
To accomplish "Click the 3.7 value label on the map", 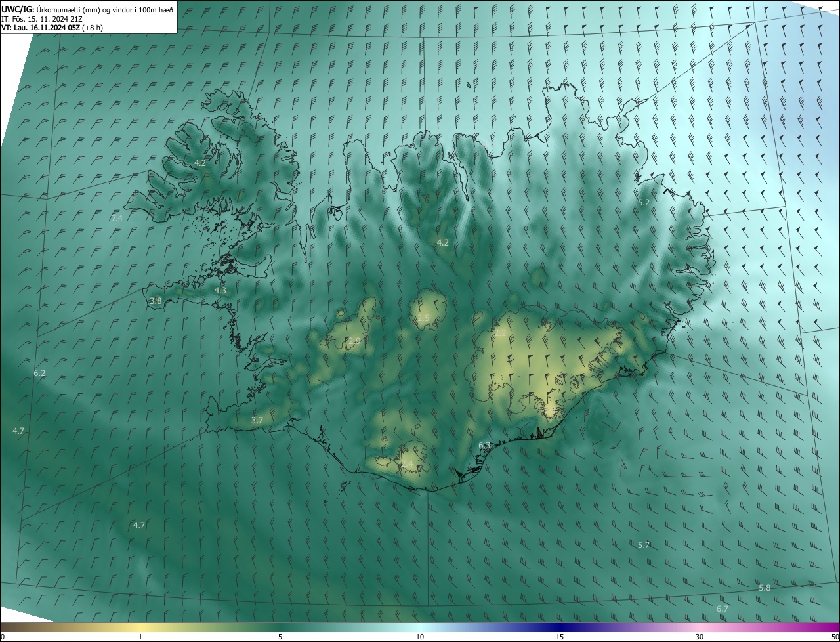I will pos(257,420).
